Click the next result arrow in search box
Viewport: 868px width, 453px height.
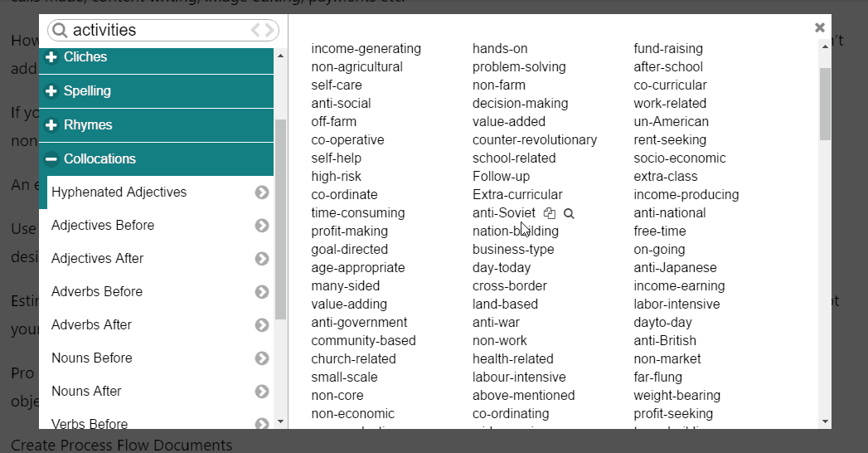269,30
